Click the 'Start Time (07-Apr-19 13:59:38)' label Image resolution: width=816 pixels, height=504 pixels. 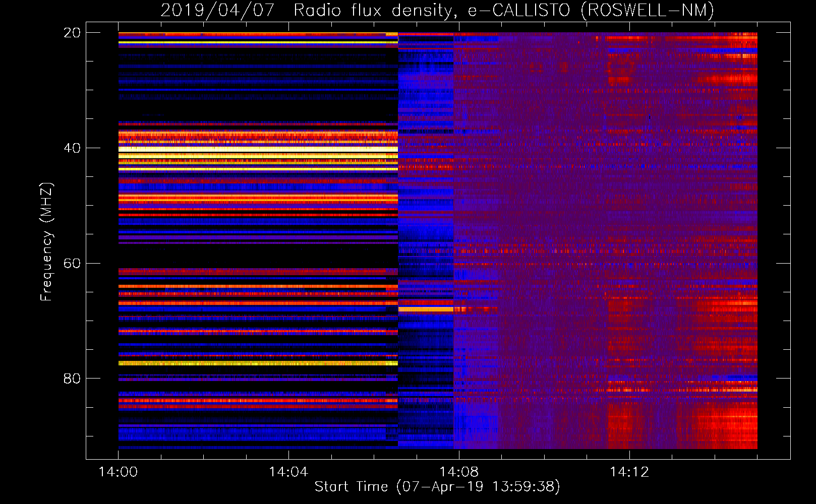click(x=437, y=487)
